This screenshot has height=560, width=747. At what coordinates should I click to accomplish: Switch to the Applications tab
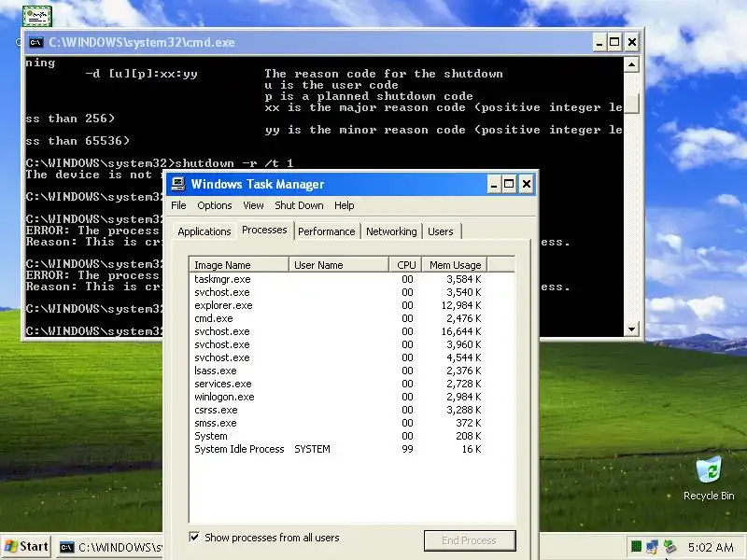(204, 231)
